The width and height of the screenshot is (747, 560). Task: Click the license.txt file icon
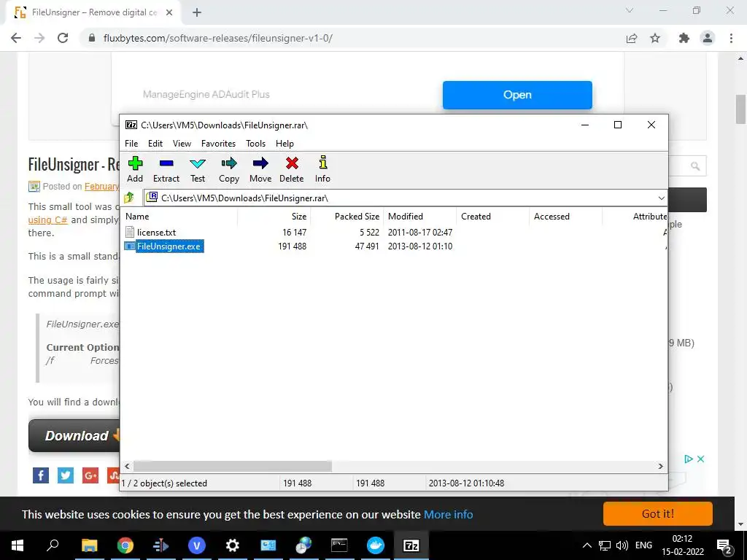coord(130,232)
